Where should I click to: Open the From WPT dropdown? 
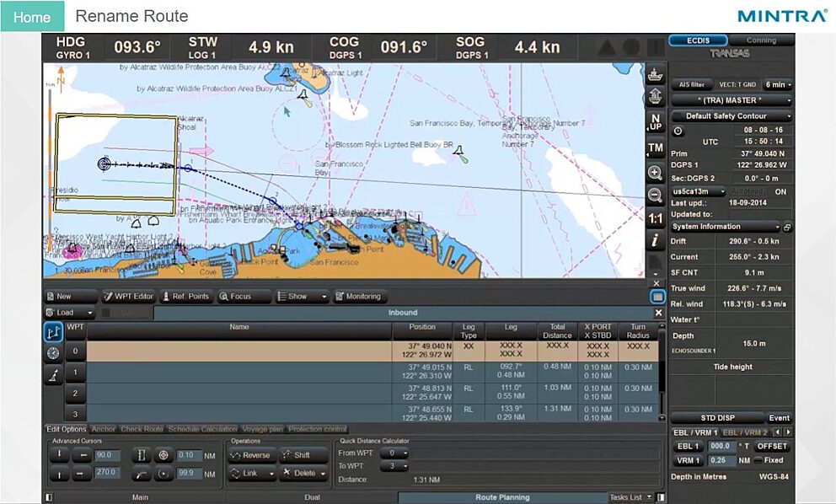click(394, 453)
